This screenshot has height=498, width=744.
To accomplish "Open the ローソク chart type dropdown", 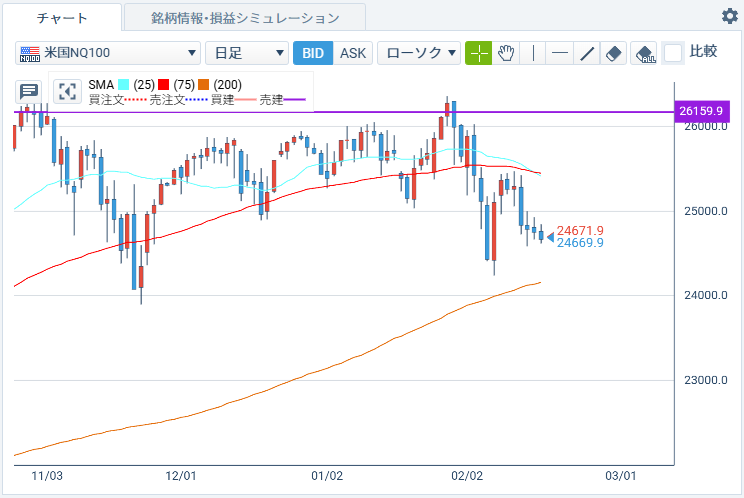I will [419, 53].
